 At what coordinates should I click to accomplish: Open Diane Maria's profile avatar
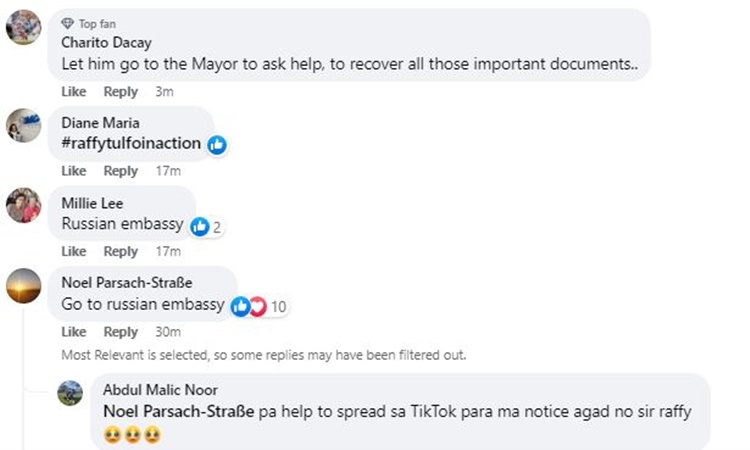(24, 126)
